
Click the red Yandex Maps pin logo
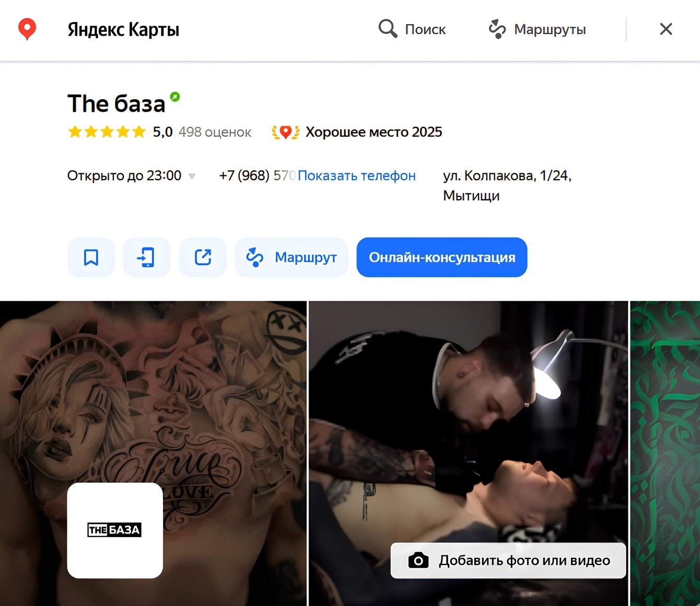(27, 29)
